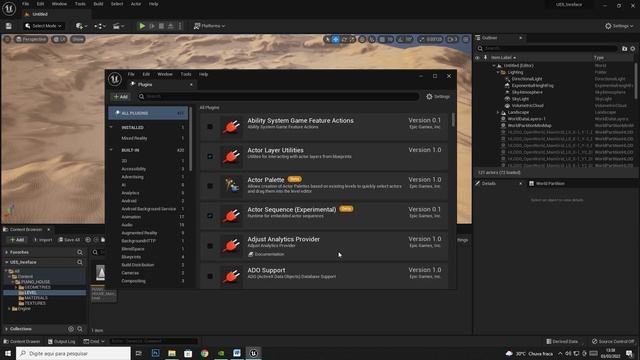Select the Blueprints plugin category
The height and width of the screenshot is (360, 640).
pyautogui.click(x=131, y=257)
